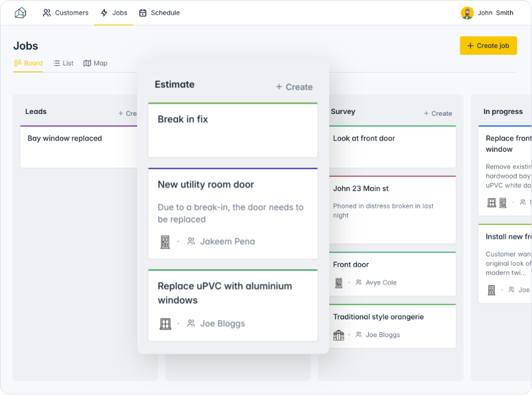Click the door icon on New utility room door
The width and height of the screenshot is (532, 395).
pos(164,241)
